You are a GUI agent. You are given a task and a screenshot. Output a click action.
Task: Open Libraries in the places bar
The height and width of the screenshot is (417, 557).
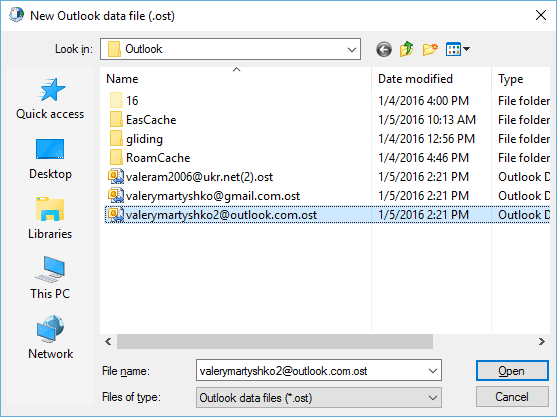tap(50, 218)
